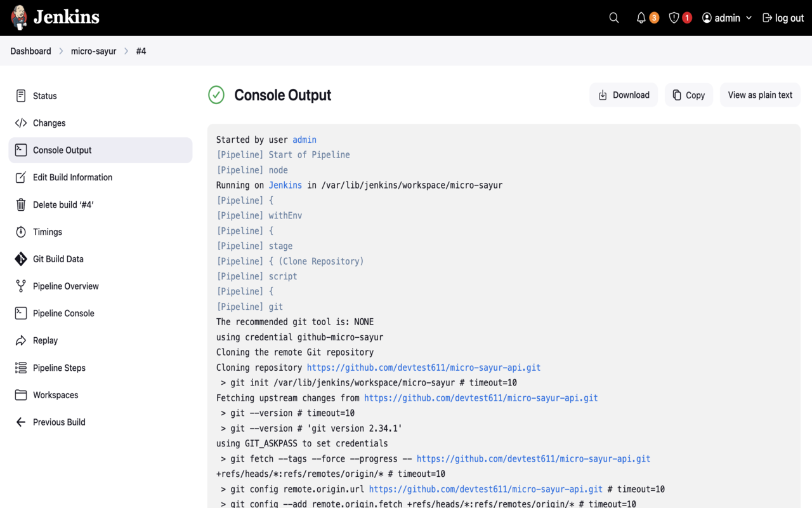
Task: Open micro-sayur breadcrumb link
Action: (x=94, y=51)
